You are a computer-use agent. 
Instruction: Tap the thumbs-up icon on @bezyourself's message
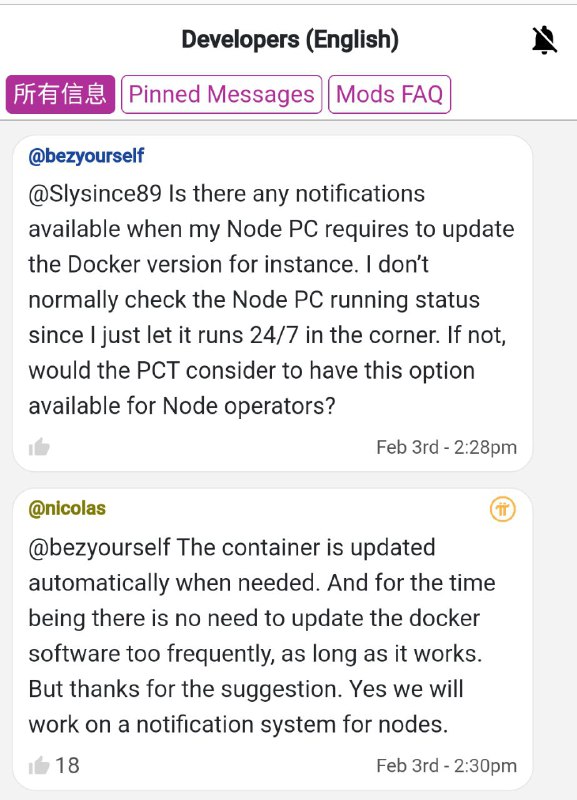(41, 447)
